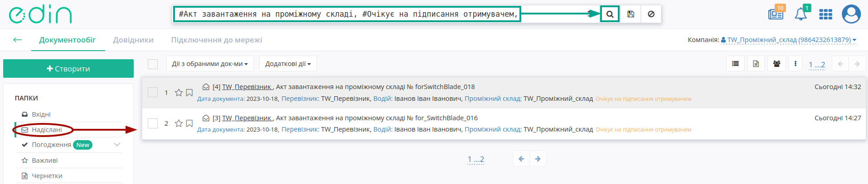Click the 'New' badge next to Погодження

82,145
